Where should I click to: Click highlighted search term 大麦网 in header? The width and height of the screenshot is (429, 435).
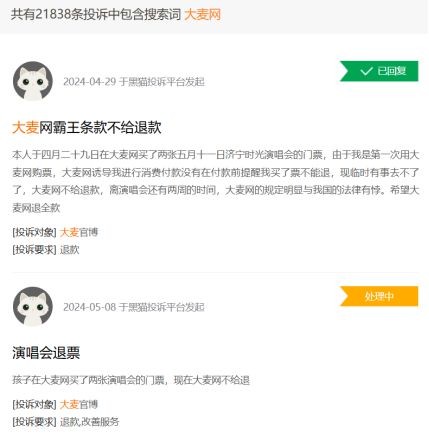coord(202,14)
